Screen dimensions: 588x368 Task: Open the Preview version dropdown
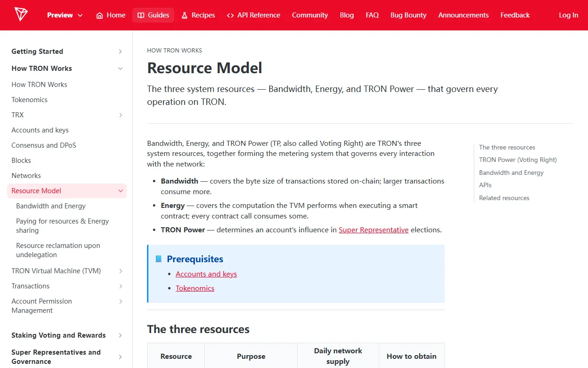point(65,15)
